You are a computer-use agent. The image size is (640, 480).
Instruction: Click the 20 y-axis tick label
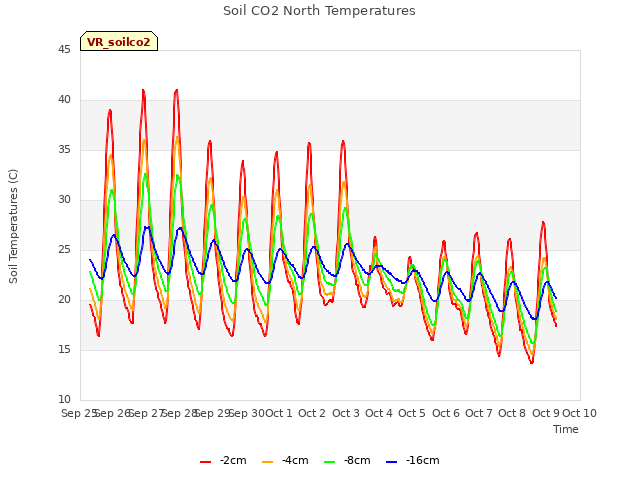tap(64, 299)
